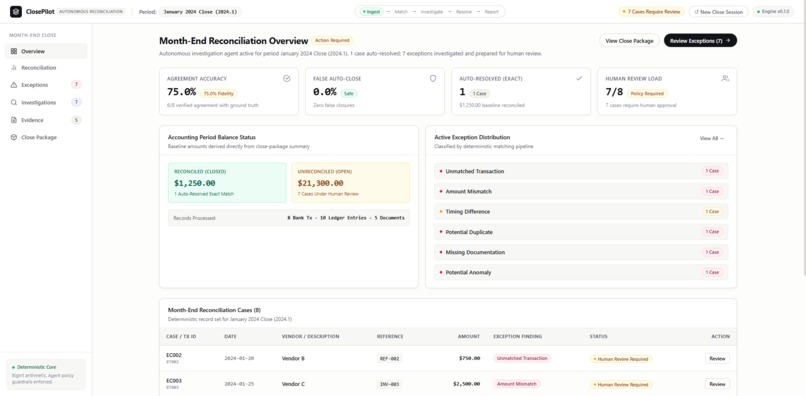This screenshot has width=806, height=396.
Task: Click the Unreconciled (Open) $21,300.00 card
Action: click(x=351, y=183)
